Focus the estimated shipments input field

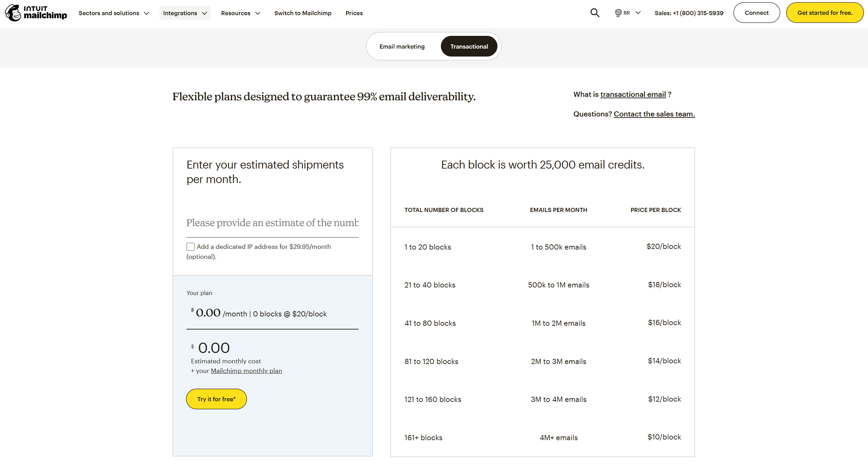(x=272, y=223)
